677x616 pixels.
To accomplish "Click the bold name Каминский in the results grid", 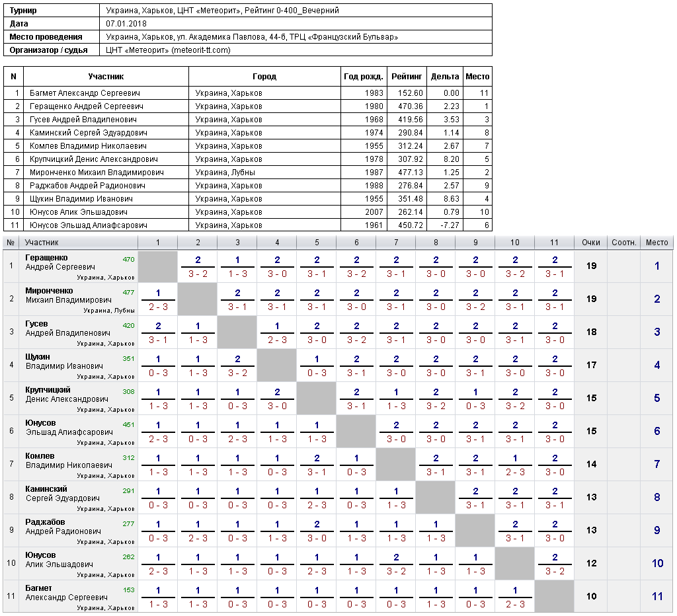I will coord(46,489).
